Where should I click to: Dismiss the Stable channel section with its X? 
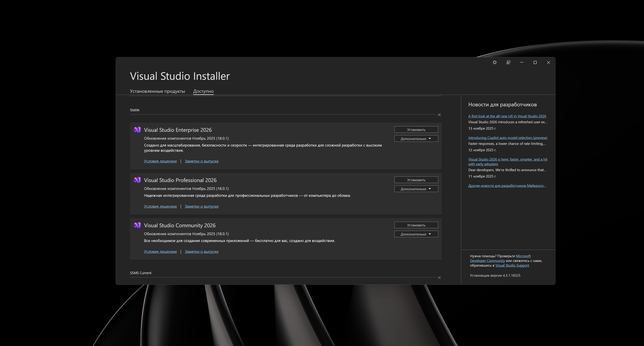pyautogui.click(x=439, y=115)
